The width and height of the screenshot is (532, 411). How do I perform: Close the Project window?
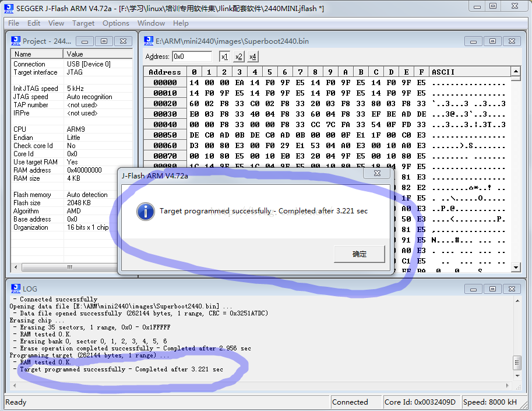(123, 41)
